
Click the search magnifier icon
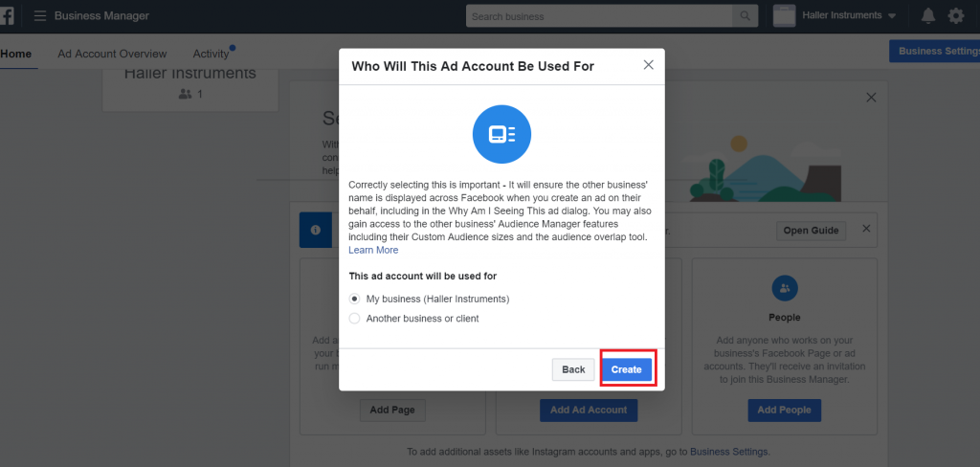(x=745, y=16)
